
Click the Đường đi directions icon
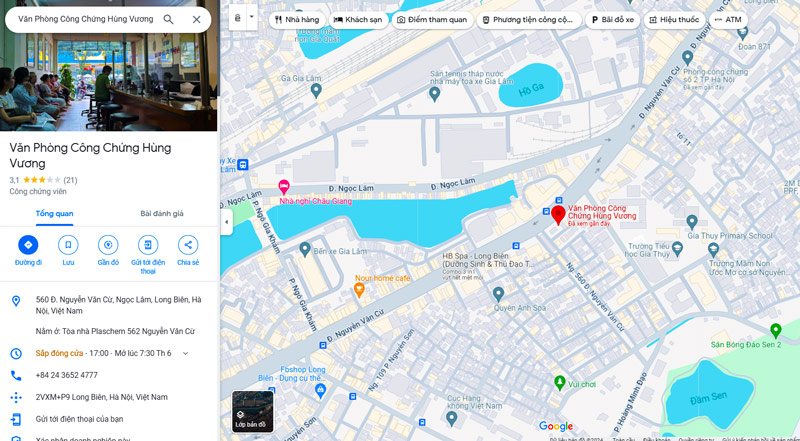tap(28, 245)
